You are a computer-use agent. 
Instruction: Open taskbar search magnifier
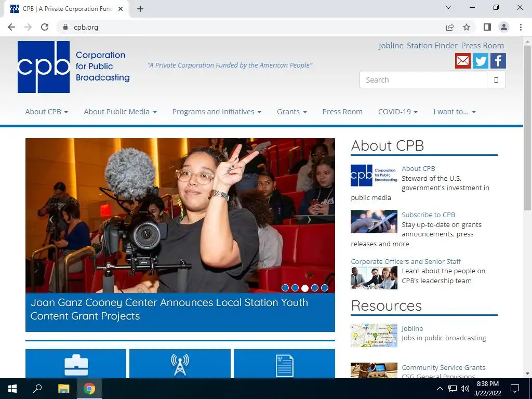pyautogui.click(x=37, y=389)
